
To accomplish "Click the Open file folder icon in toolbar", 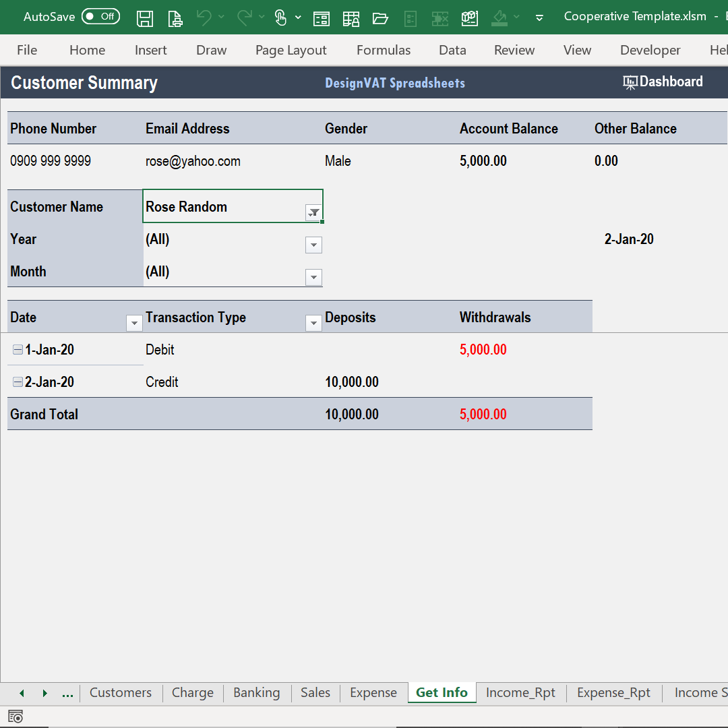I will point(381,18).
